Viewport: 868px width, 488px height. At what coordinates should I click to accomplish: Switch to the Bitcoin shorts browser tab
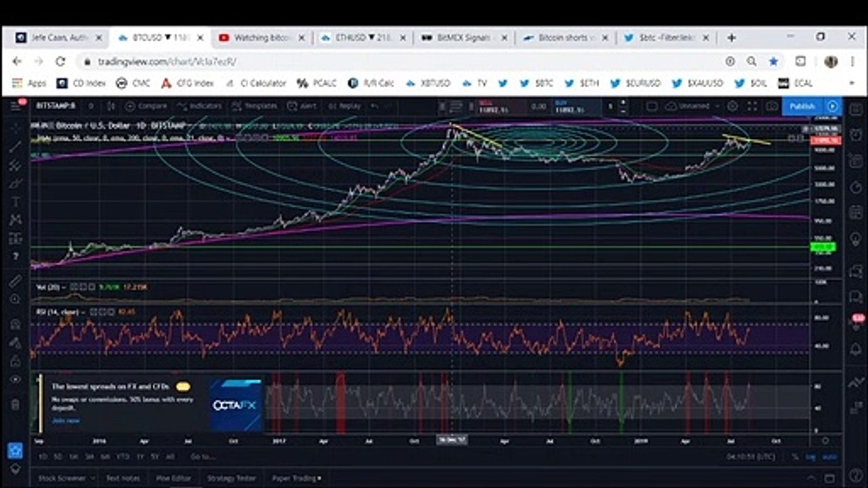tap(566, 38)
